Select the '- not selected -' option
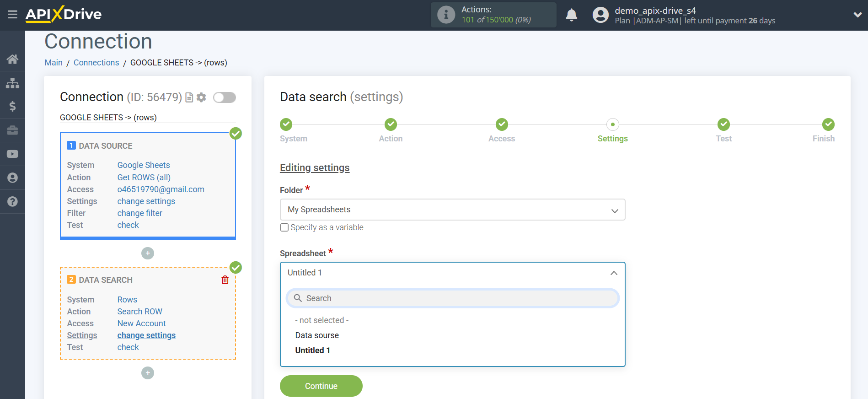Image resolution: width=868 pixels, height=399 pixels. (322, 320)
